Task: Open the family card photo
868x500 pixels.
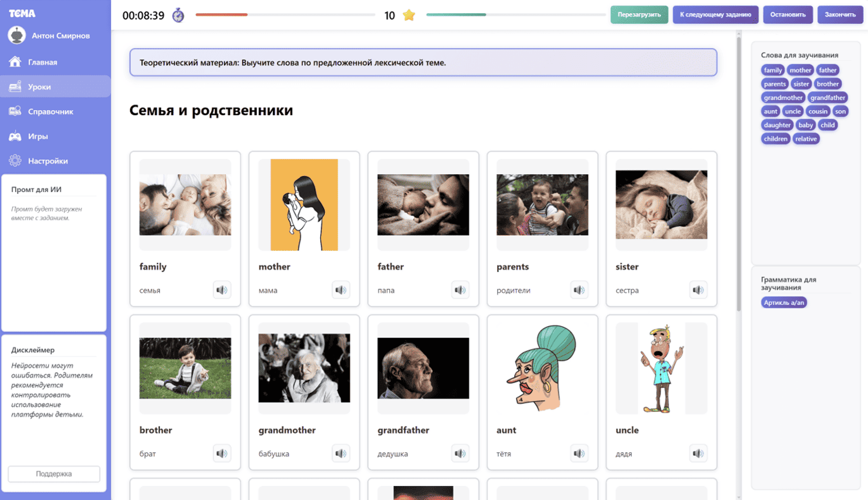Action: [x=185, y=204]
